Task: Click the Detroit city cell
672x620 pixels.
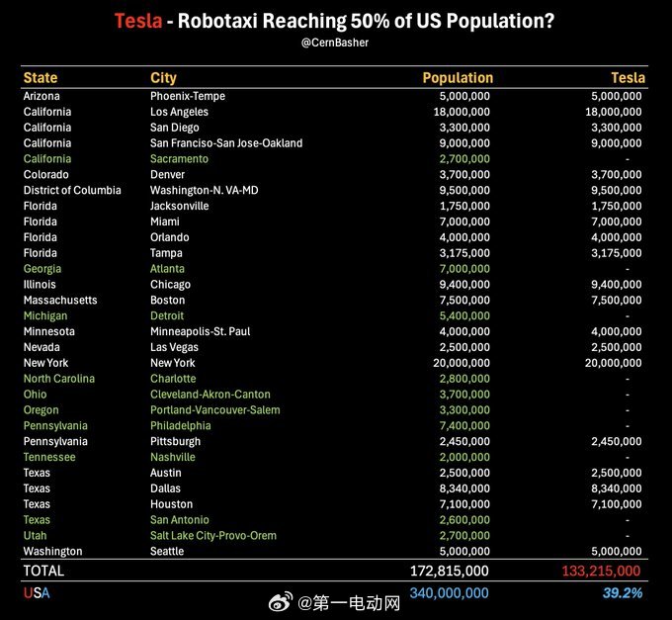Action: [x=167, y=316]
